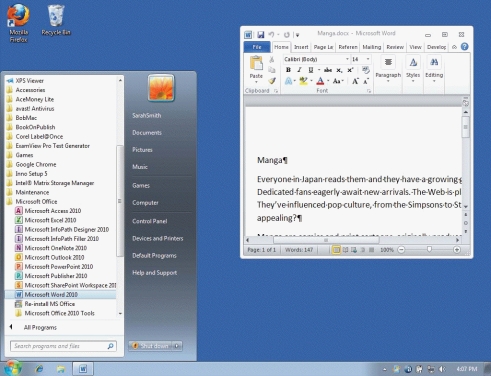491x376 pixels.
Task: Open Microsoft Publisher 2010 from the Start menu
Action: click(x=51, y=276)
